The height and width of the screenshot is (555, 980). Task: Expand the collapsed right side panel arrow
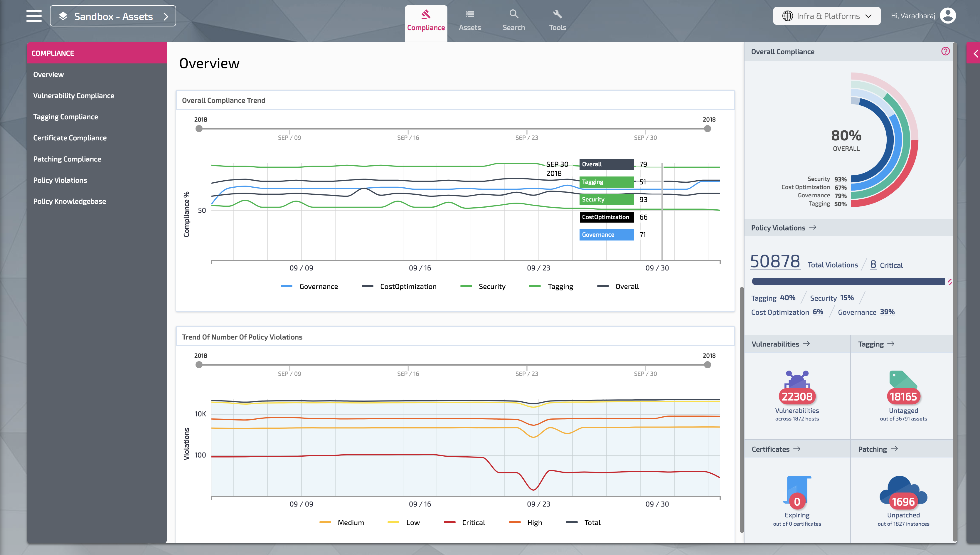click(975, 54)
